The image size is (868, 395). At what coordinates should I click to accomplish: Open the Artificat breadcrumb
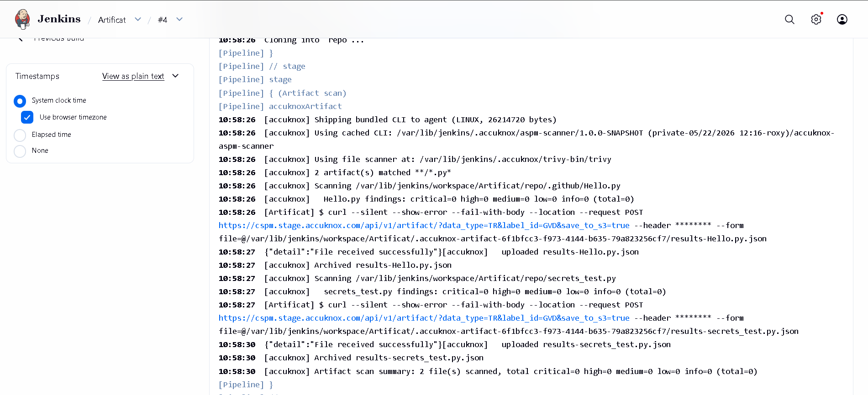112,20
